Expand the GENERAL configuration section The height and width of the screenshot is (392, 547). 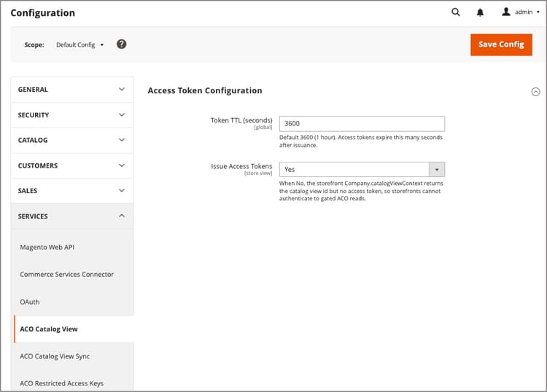(x=72, y=90)
